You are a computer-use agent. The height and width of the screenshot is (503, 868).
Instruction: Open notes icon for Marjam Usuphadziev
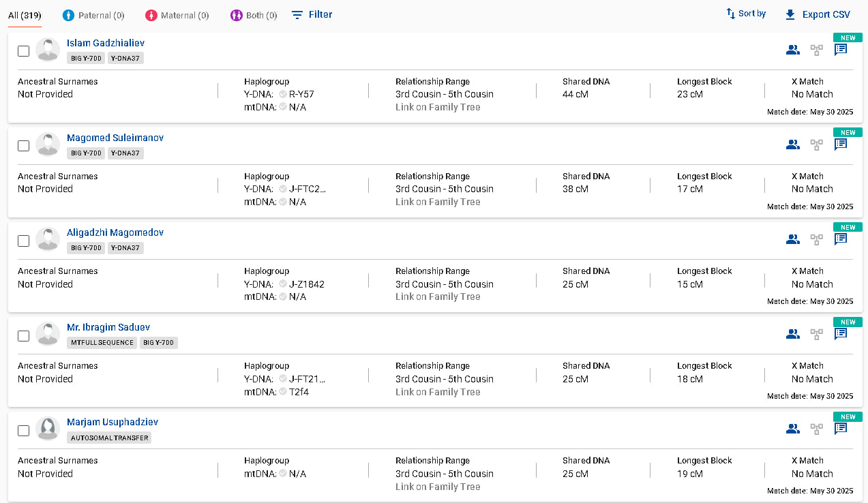pos(841,428)
